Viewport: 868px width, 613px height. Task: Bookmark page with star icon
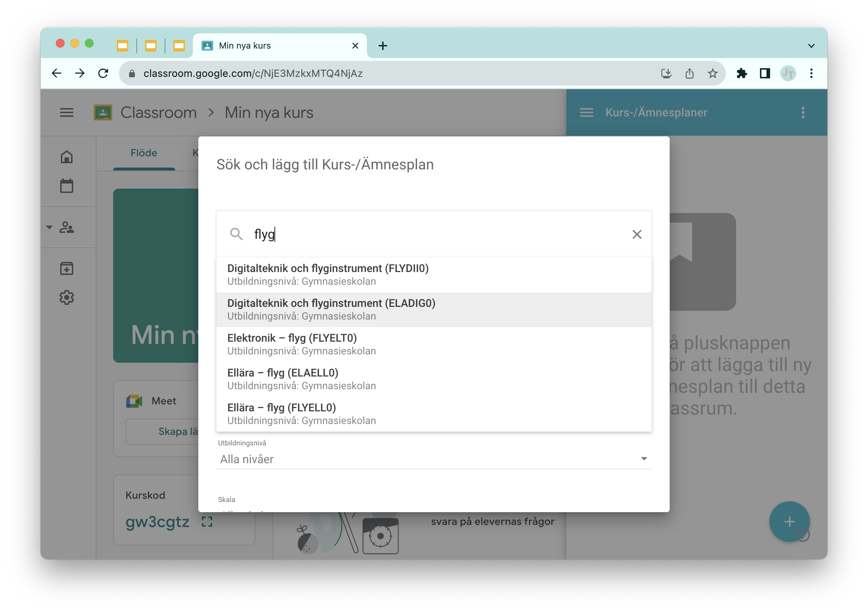tap(712, 73)
